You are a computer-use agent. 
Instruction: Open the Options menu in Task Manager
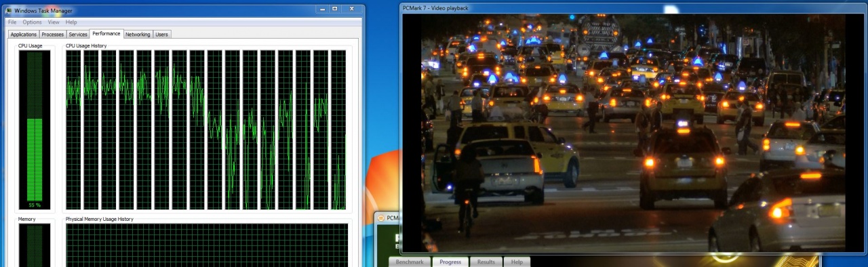click(32, 22)
